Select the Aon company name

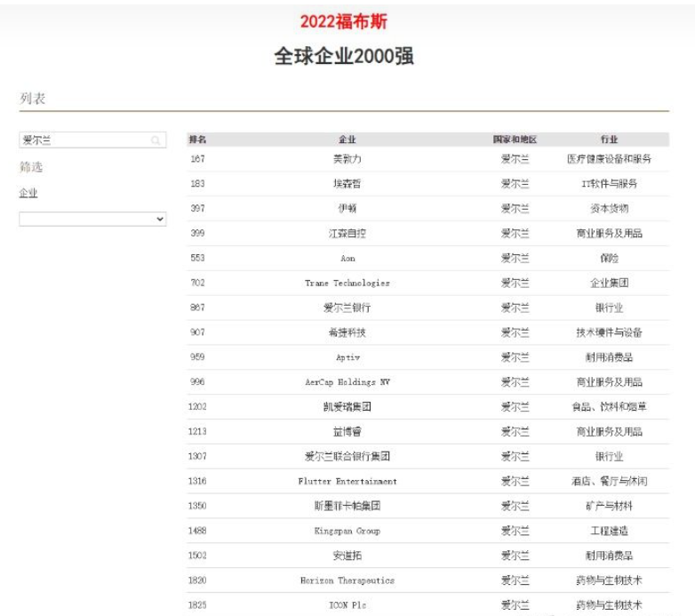click(x=347, y=258)
